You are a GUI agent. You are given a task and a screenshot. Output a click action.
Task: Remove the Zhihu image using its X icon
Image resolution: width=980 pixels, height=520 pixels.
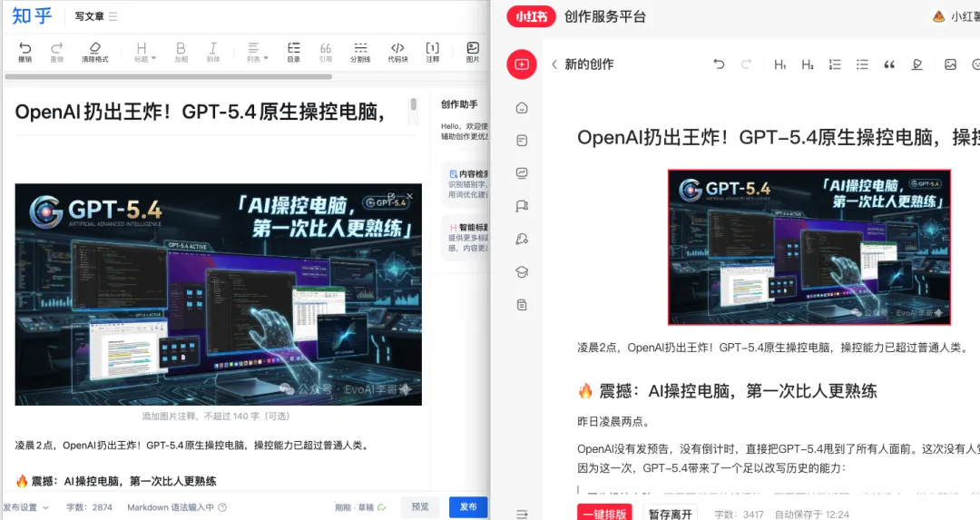(x=409, y=196)
